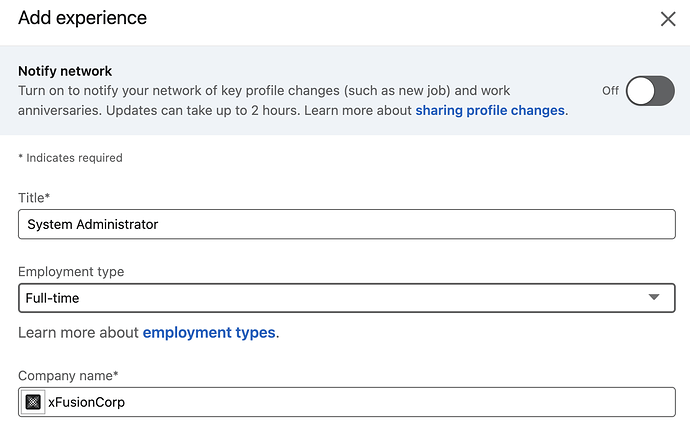Click the xFusionCorp text in Company name

[x=87, y=402]
